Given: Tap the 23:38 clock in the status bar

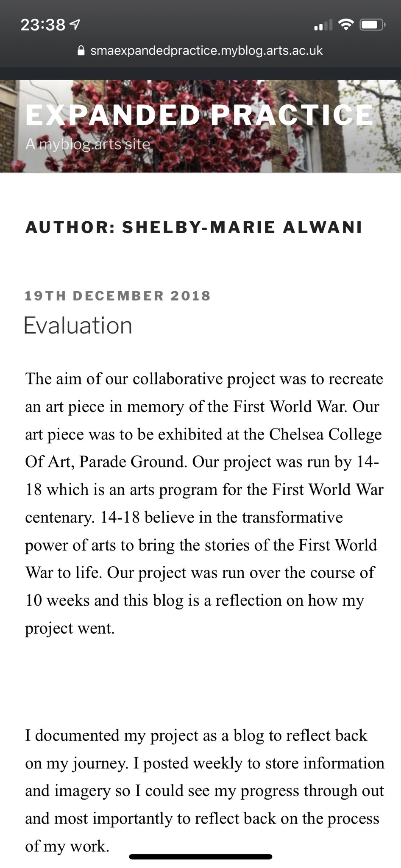Looking at the screenshot, I should pos(42,25).
